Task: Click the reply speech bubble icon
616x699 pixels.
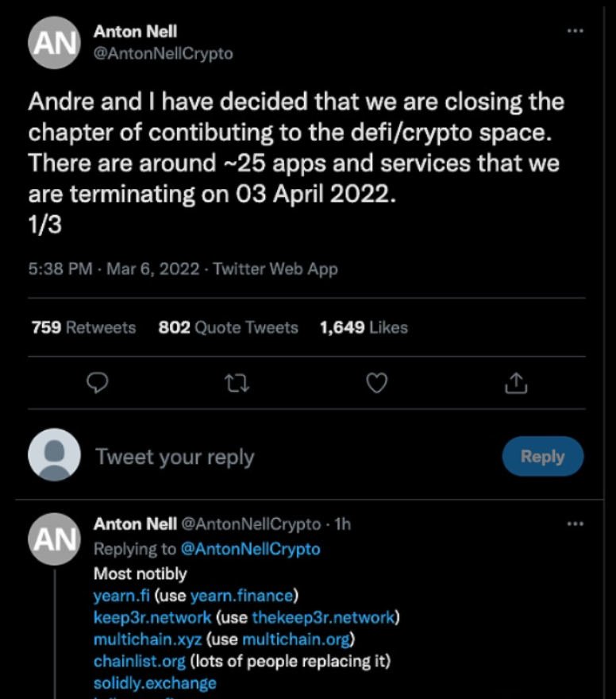Action: [x=97, y=384]
